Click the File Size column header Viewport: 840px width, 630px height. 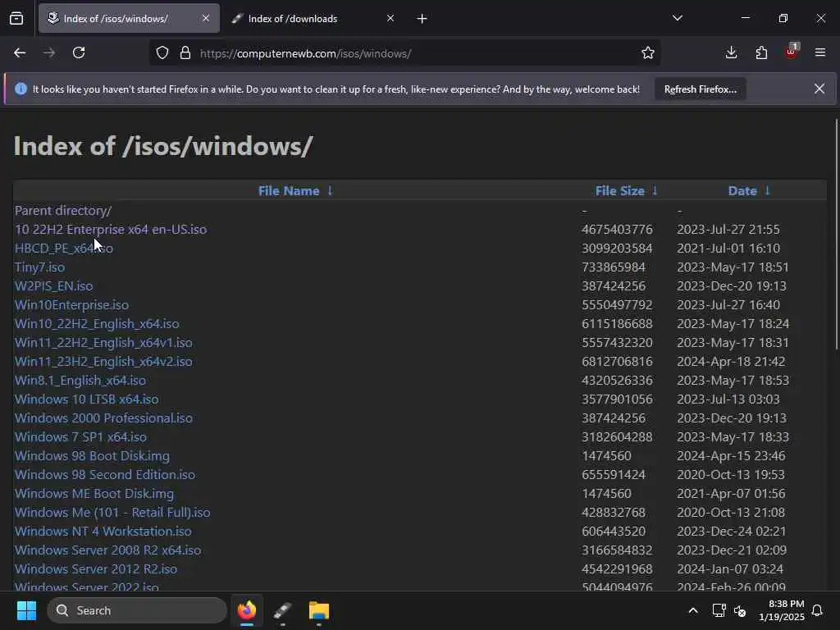pos(620,190)
